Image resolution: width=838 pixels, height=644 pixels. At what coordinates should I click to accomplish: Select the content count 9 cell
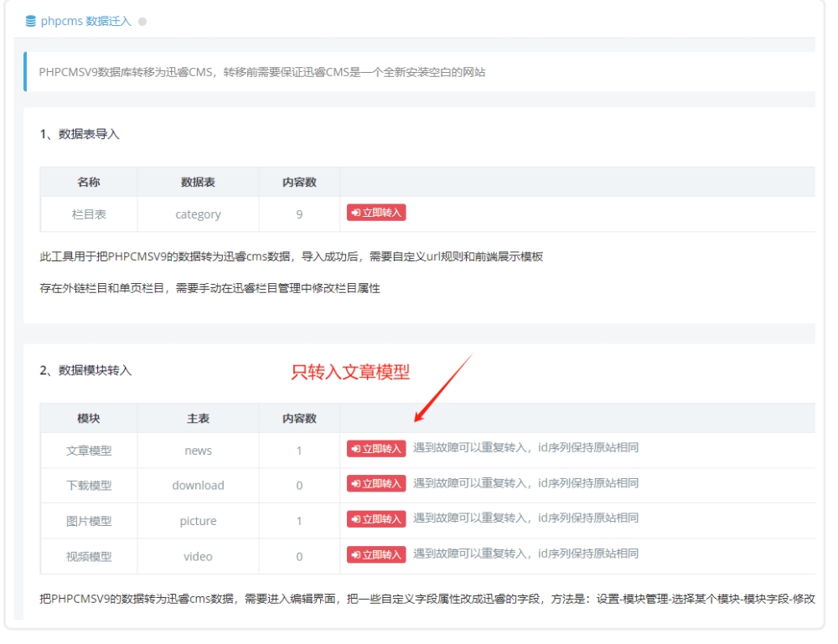(x=299, y=214)
